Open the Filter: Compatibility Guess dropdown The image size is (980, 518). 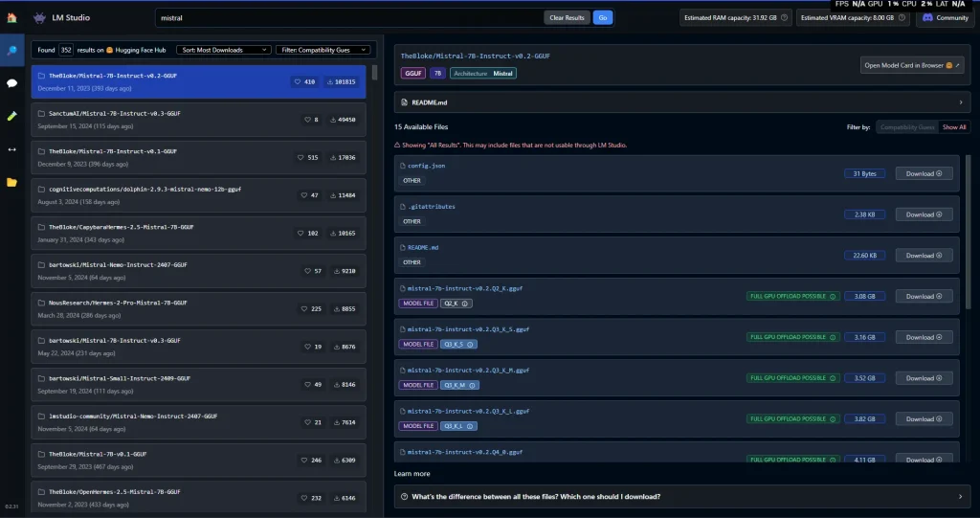point(323,50)
